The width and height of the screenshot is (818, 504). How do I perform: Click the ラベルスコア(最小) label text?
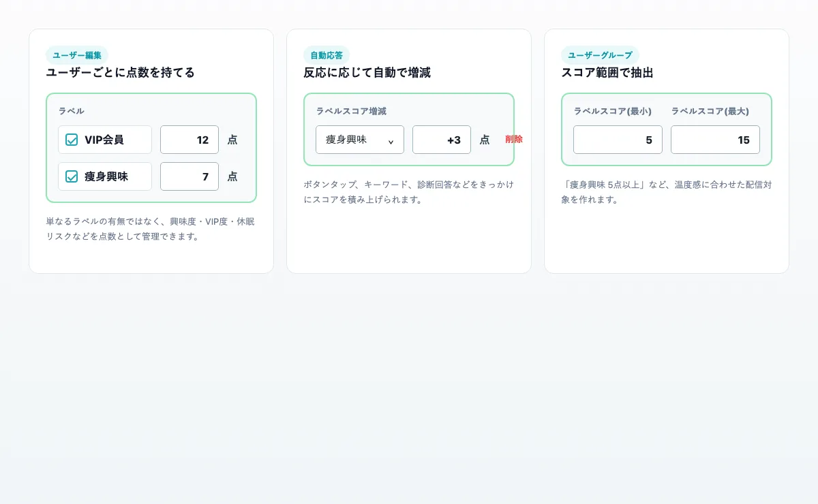[613, 111]
